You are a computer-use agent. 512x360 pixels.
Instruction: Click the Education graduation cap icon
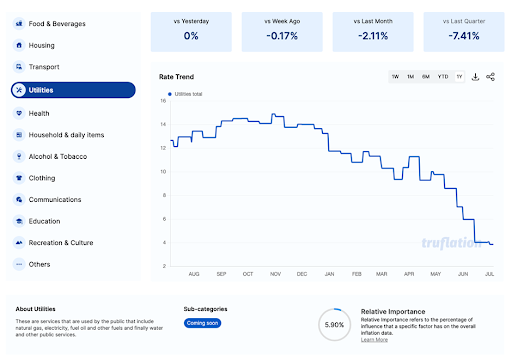click(x=19, y=221)
